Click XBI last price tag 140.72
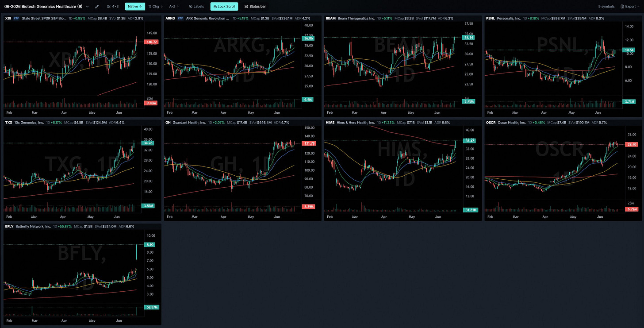 [x=151, y=42]
